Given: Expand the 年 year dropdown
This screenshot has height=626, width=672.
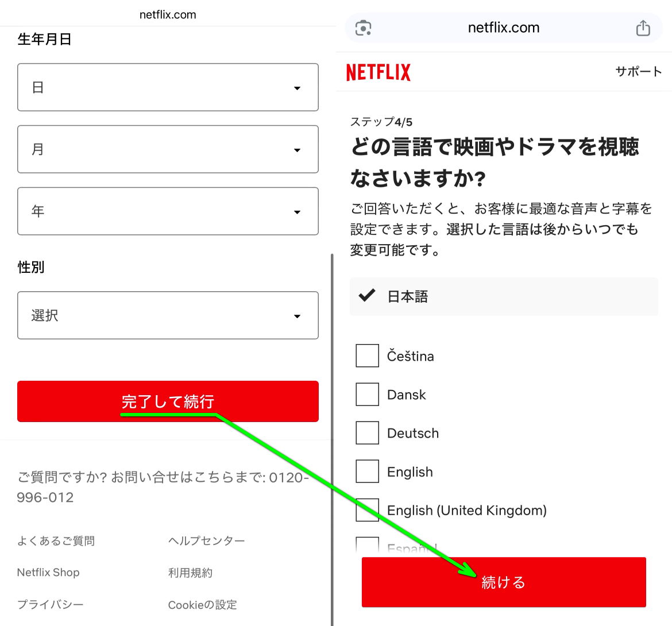Looking at the screenshot, I should pyautogui.click(x=168, y=211).
